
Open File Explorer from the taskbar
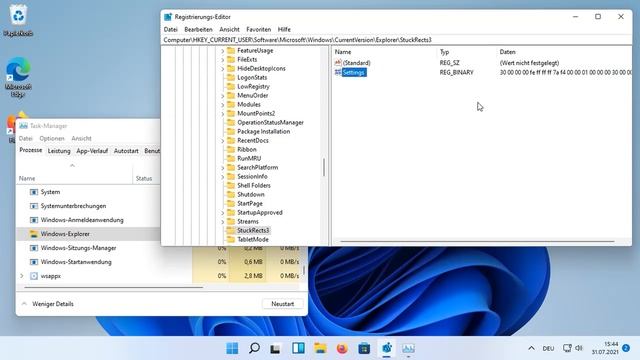coord(320,348)
